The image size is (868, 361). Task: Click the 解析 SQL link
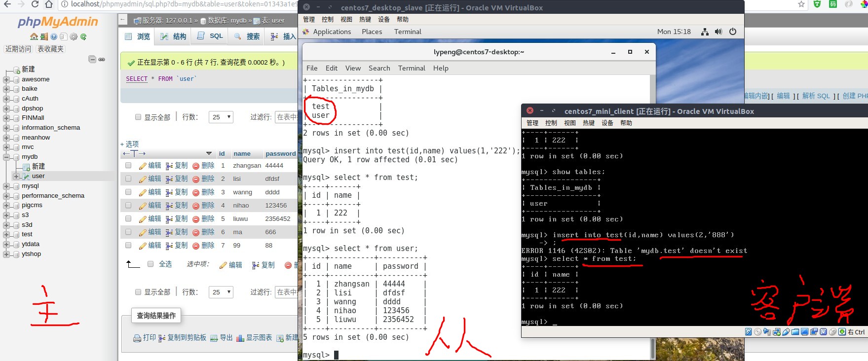tap(816, 96)
